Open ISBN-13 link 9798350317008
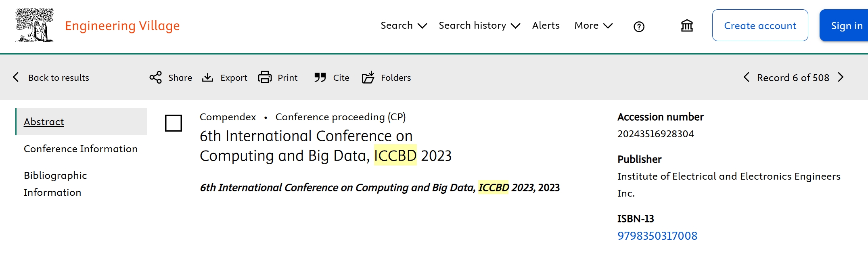Viewport: 868px width, 264px height. coord(657,236)
